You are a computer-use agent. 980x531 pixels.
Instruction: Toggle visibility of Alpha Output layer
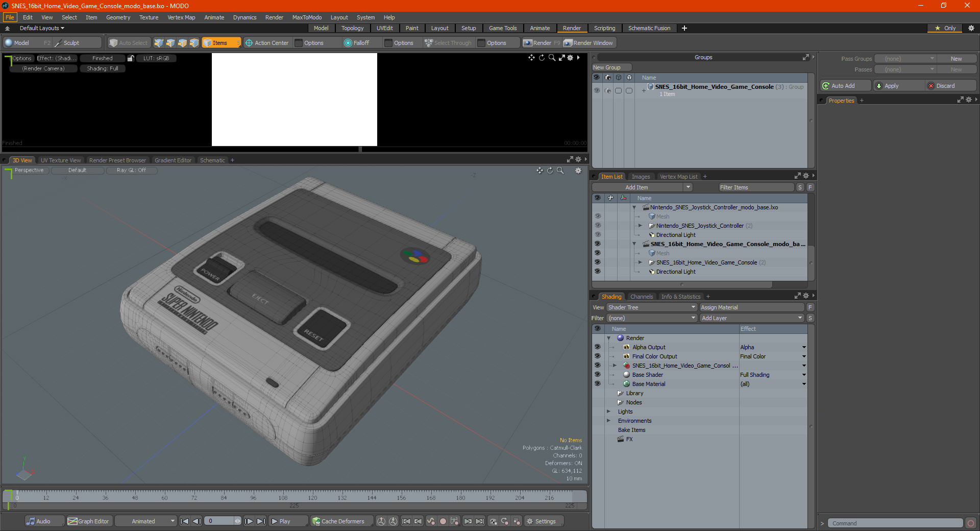(597, 347)
